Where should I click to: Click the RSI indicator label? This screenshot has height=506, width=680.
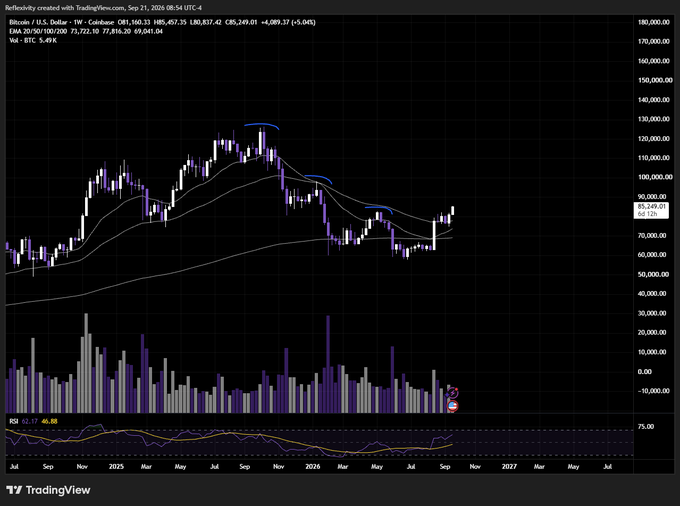click(x=14, y=421)
